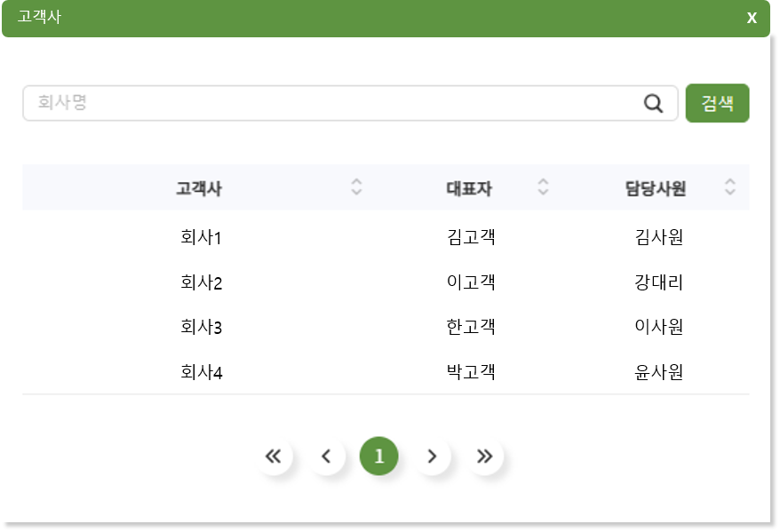
Task: Sort by the 대표자 column arrows
Action: [543, 187]
